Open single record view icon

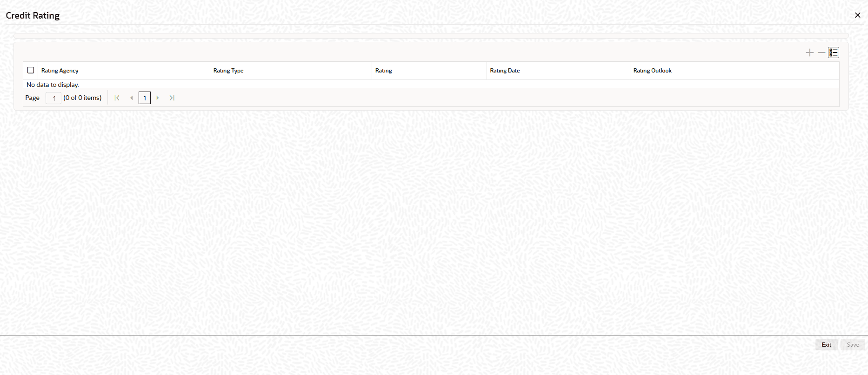834,53
